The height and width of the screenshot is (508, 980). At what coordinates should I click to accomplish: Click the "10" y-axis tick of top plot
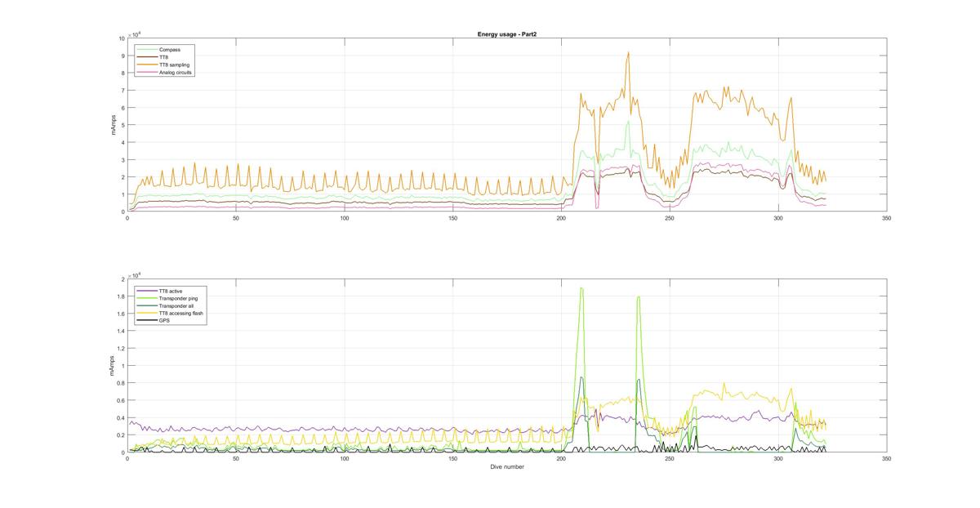122,38
